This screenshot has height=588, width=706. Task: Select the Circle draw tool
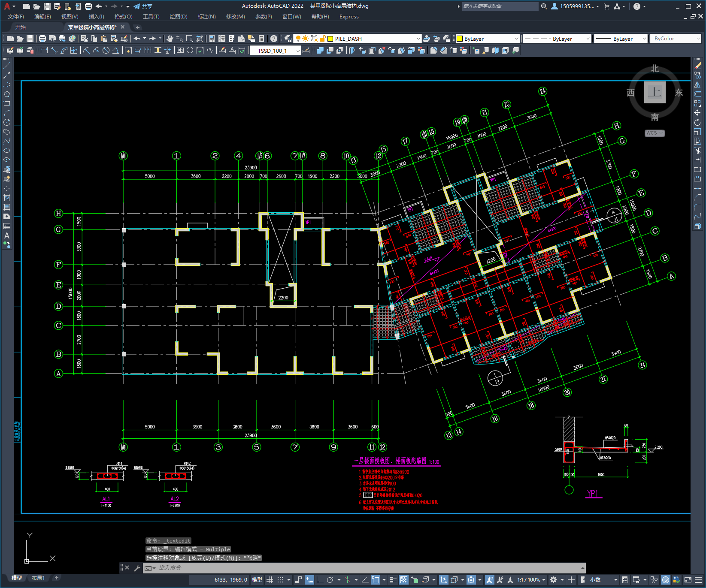pos(7,122)
